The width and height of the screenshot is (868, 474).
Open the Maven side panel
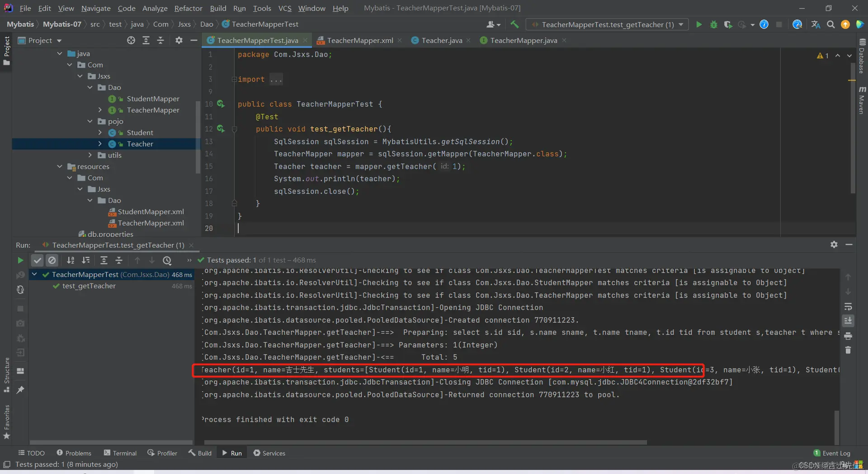click(x=862, y=100)
